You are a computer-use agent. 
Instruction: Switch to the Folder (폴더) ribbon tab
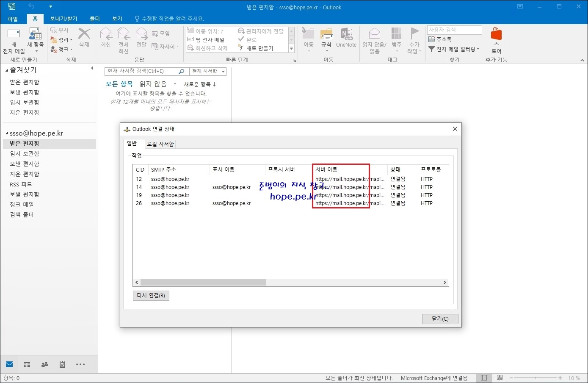[95, 19]
